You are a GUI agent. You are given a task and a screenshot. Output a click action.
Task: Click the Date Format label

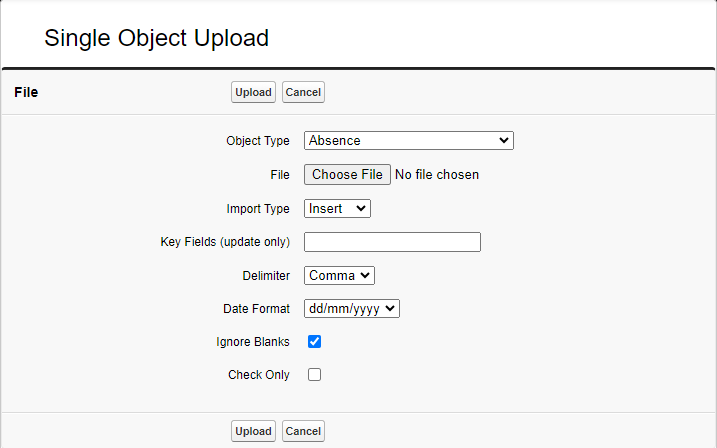click(x=256, y=309)
